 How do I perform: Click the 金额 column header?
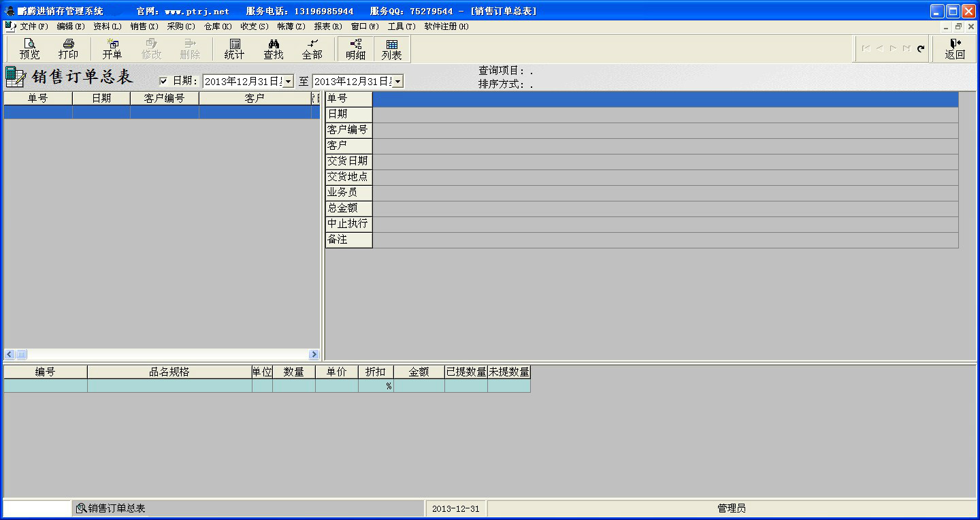[419, 372]
